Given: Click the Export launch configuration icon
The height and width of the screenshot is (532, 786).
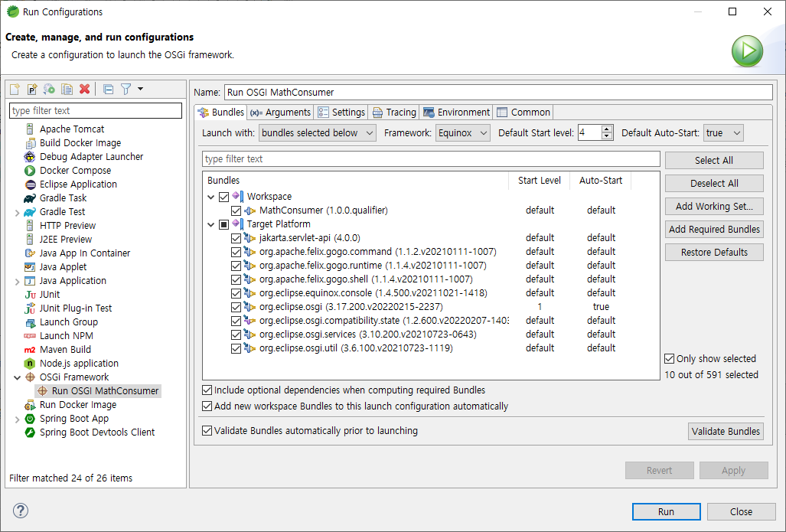Looking at the screenshot, I should click(x=49, y=90).
